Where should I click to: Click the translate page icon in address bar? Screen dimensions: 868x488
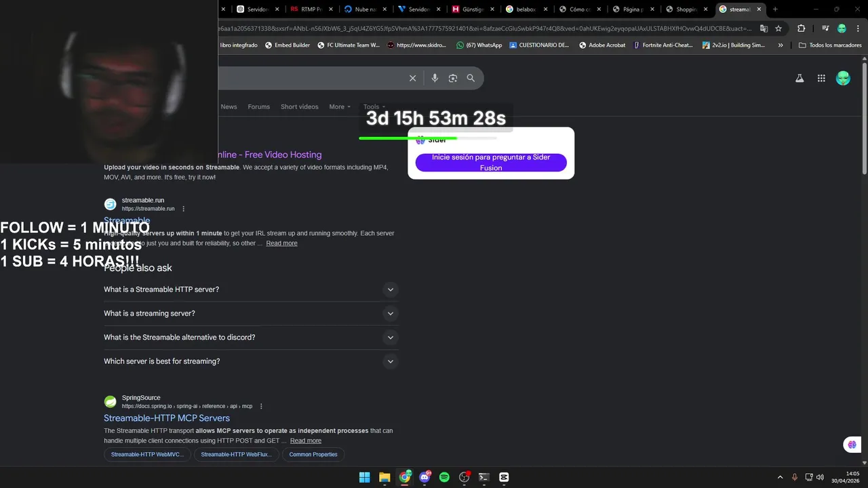[x=764, y=28]
